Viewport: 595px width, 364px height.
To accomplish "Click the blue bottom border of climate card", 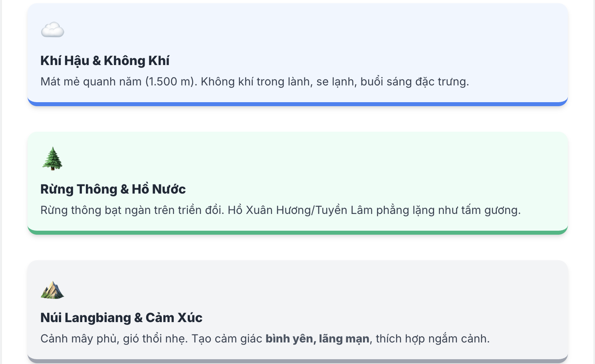I will (297, 104).
